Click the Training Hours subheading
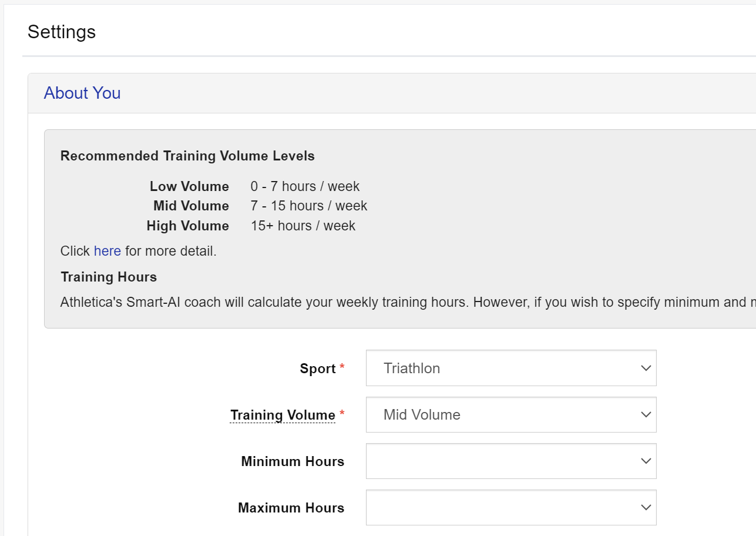This screenshot has width=756, height=536. (109, 277)
